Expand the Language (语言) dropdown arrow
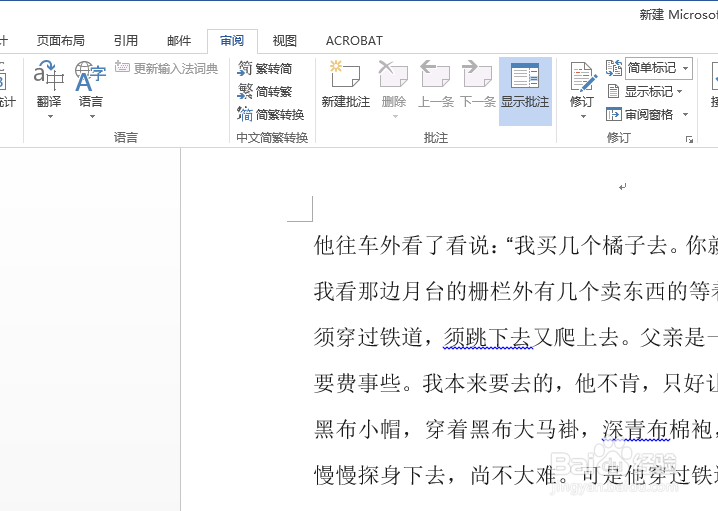This screenshot has width=718, height=511. [92, 116]
